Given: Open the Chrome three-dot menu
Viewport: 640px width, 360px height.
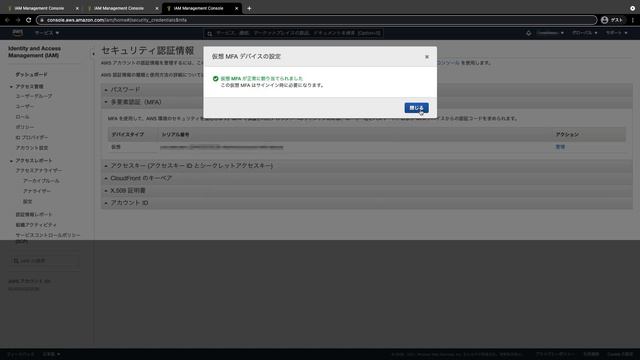Looking at the screenshot, I should coord(633,20).
